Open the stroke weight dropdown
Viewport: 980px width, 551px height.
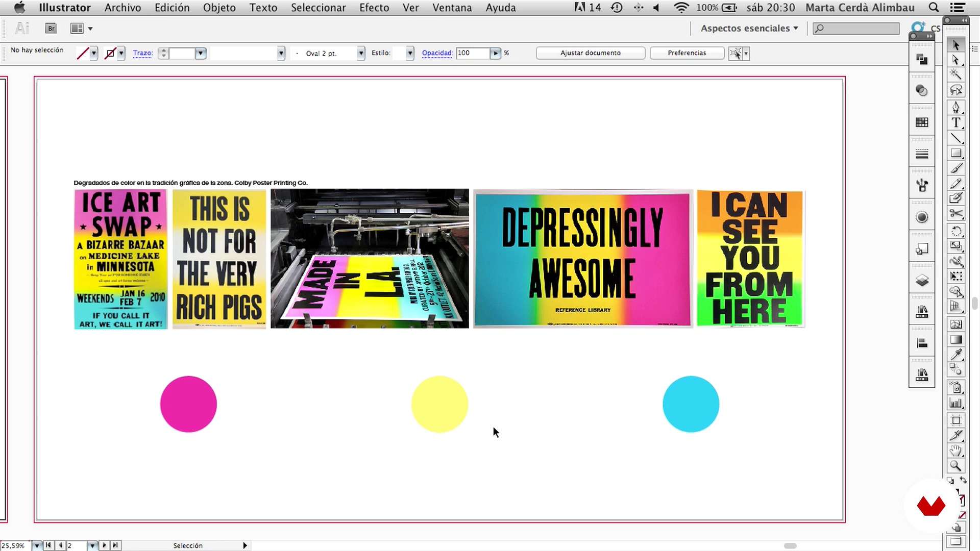(x=201, y=53)
